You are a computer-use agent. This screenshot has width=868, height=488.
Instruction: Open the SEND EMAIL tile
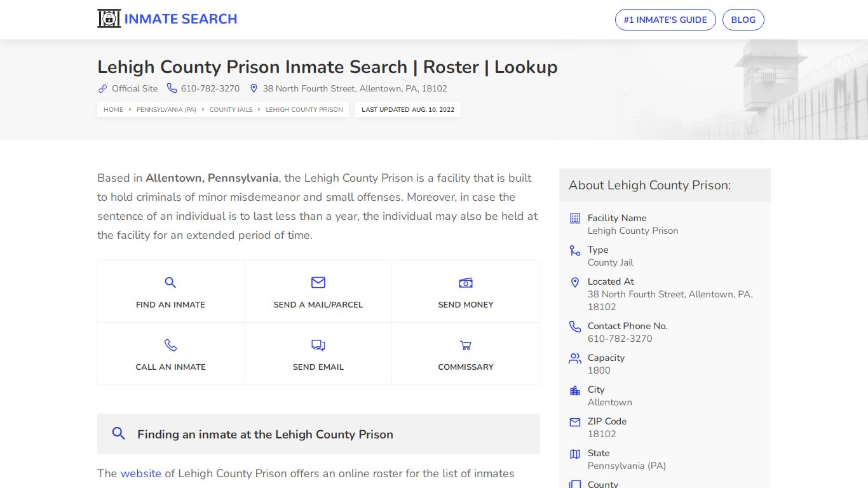(x=318, y=353)
